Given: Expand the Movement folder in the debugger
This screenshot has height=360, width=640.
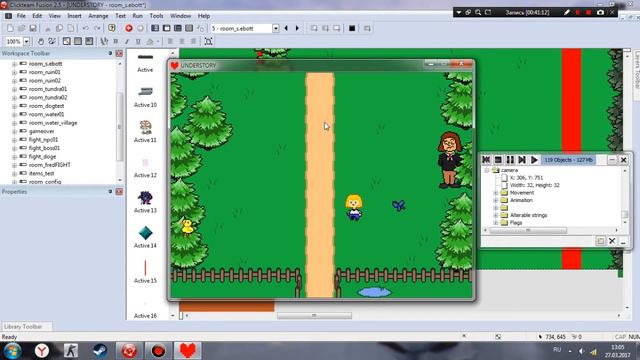Looking at the screenshot, I should (x=496, y=193).
